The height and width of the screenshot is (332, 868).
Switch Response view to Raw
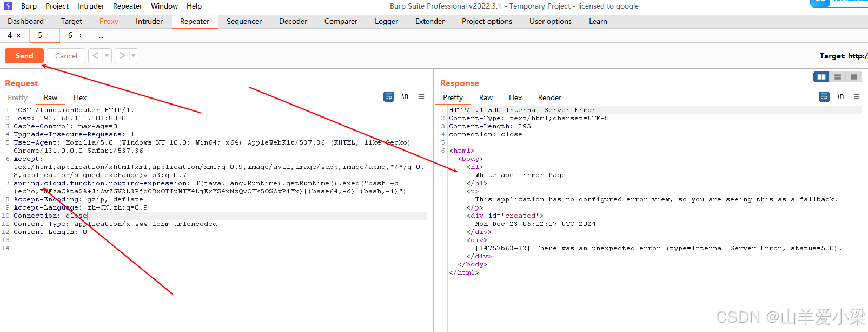pyautogui.click(x=486, y=97)
